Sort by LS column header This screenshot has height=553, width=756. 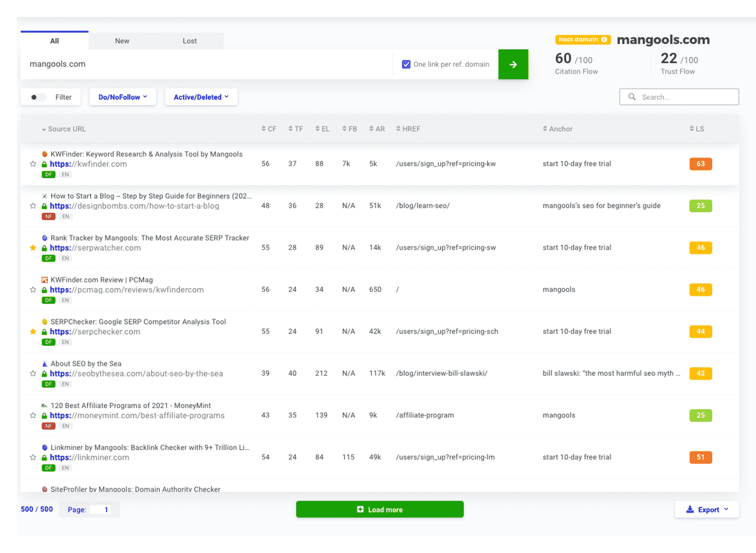click(x=697, y=129)
